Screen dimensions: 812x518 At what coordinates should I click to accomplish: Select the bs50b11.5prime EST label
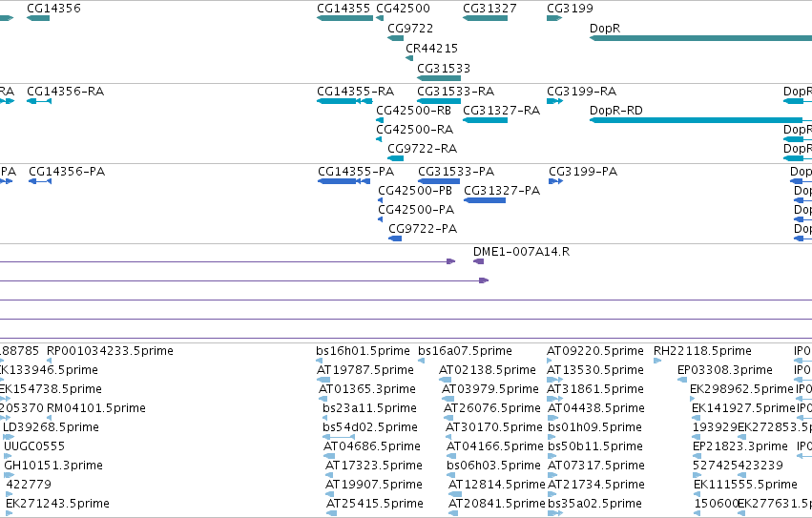pos(595,446)
